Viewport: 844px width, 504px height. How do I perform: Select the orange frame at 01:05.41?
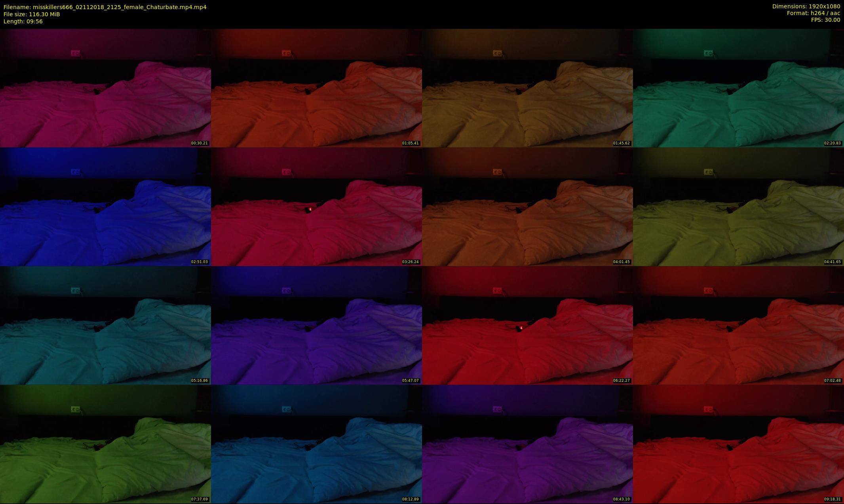point(316,88)
